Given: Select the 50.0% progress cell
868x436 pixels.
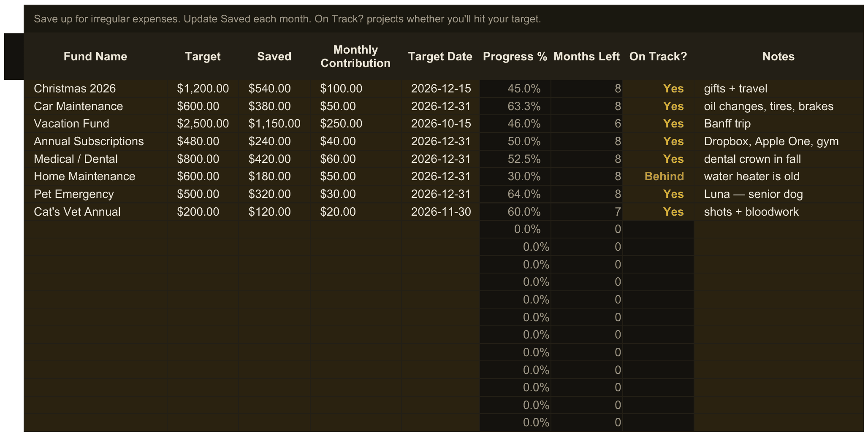Looking at the screenshot, I should [515, 141].
